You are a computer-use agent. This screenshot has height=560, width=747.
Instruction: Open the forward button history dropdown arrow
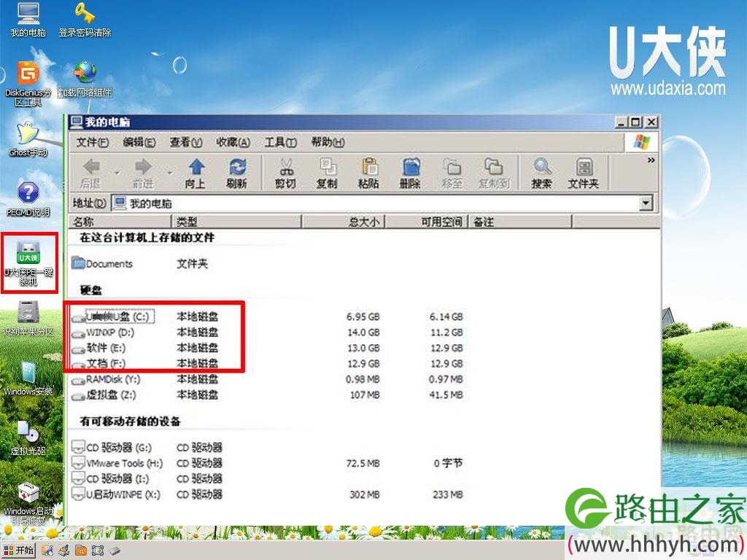169,174
